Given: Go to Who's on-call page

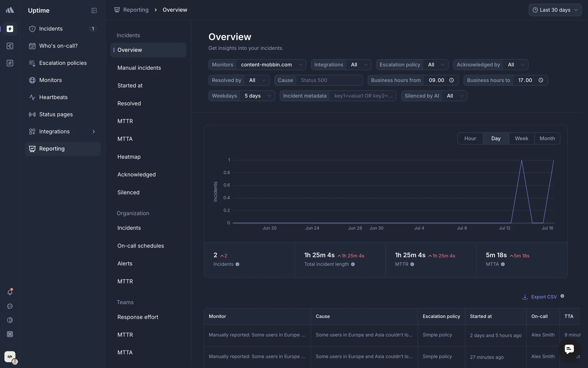Looking at the screenshot, I should coord(58,46).
